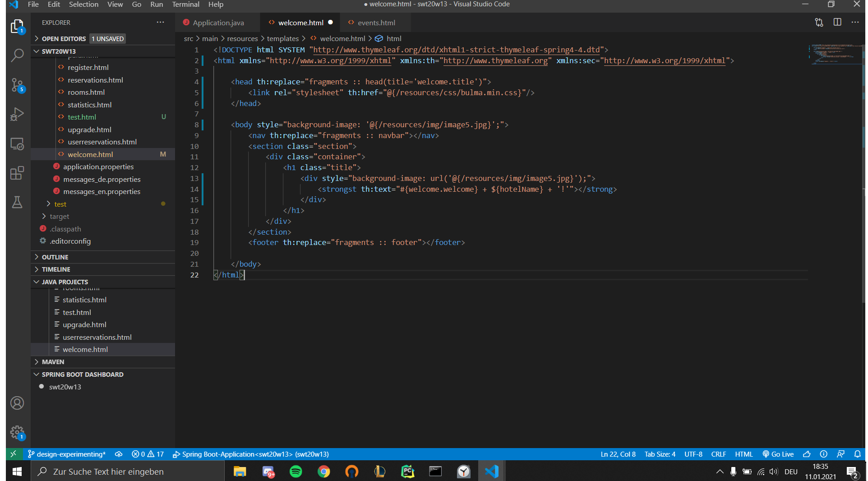This screenshot has width=868, height=481.
Task: Toggle Go Live server in status bar
Action: [x=778, y=454]
